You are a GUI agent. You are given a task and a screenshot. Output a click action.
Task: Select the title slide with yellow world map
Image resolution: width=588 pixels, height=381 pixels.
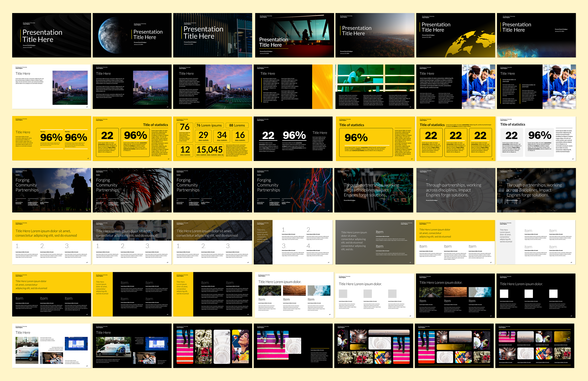tap(456, 35)
